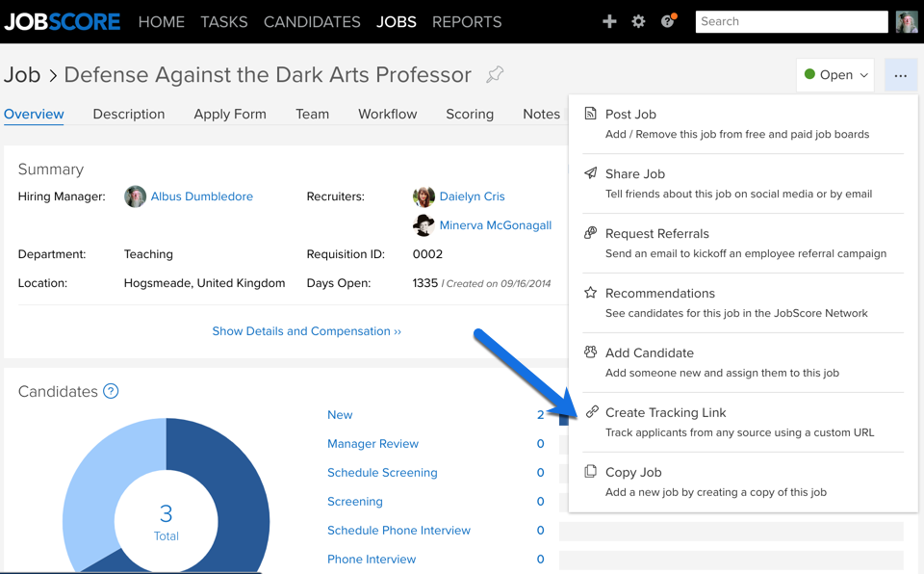Click the Create Tracking Link chain icon
Image resolution: width=924 pixels, height=574 pixels.
[x=592, y=412]
